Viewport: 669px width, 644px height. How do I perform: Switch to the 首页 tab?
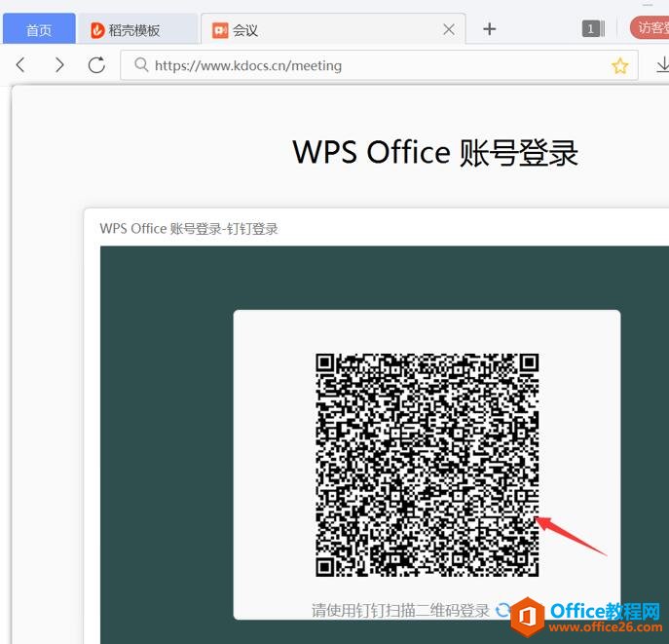(39, 29)
